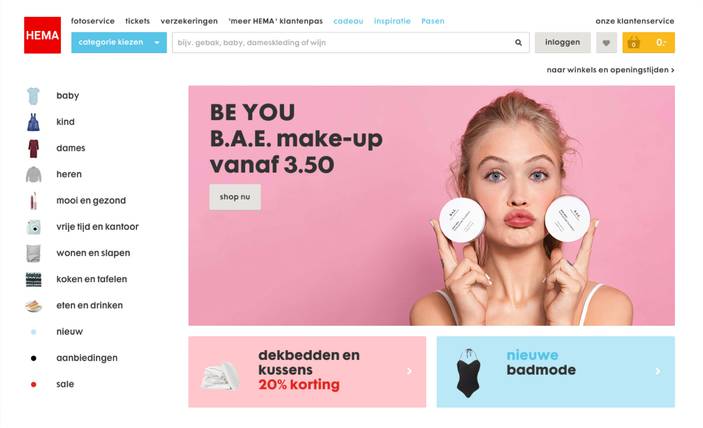Follow naar winkels en openingstijden link

(x=610, y=70)
